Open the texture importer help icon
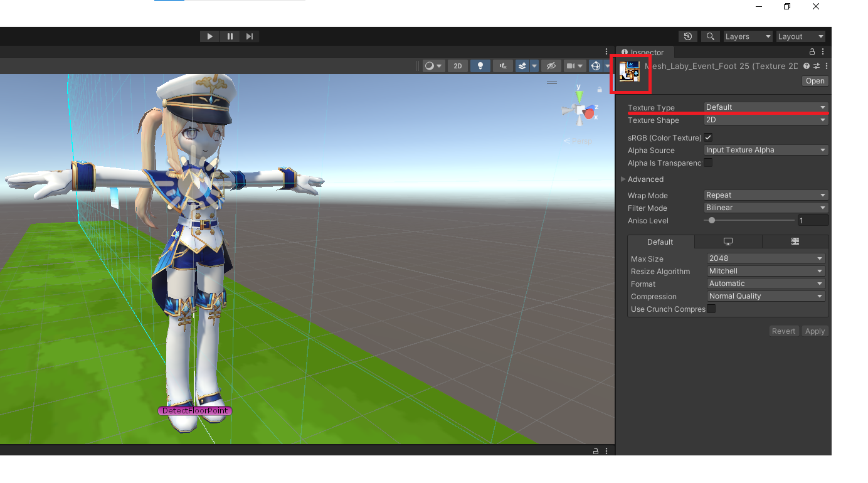 coord(807,66)
